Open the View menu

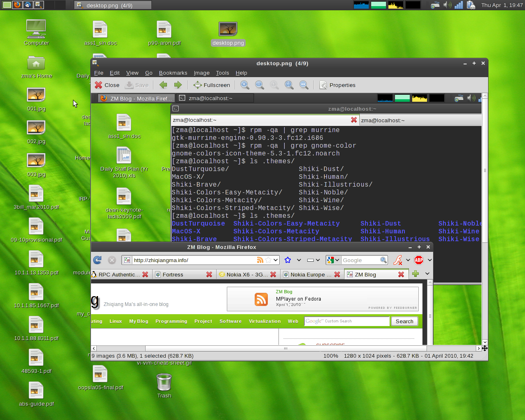132,73
